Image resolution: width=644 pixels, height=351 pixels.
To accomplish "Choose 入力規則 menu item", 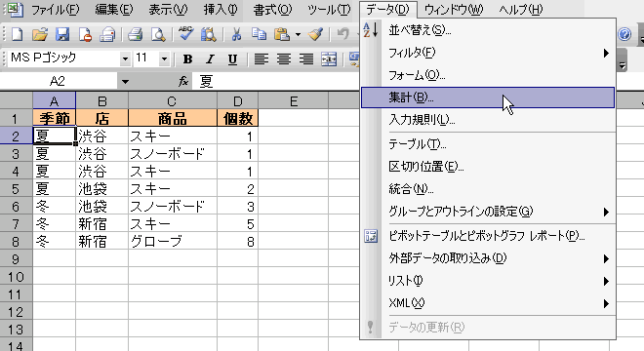I will coord(488,120).
